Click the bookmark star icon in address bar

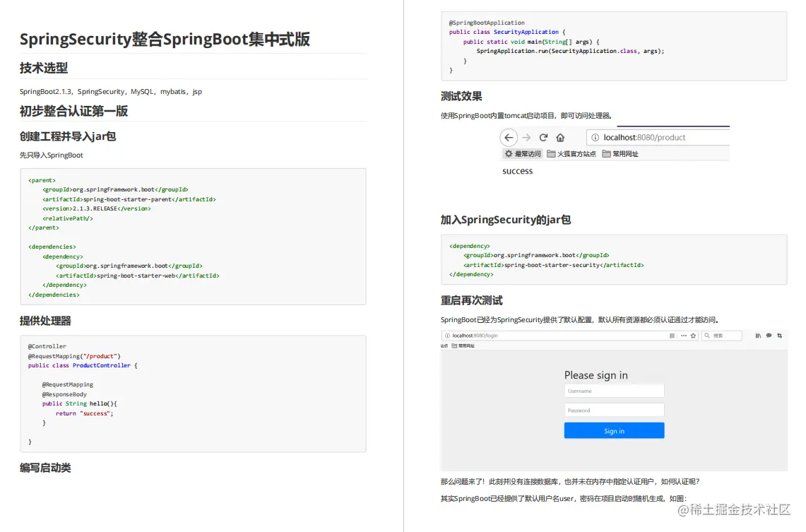(x=693, y=336)
